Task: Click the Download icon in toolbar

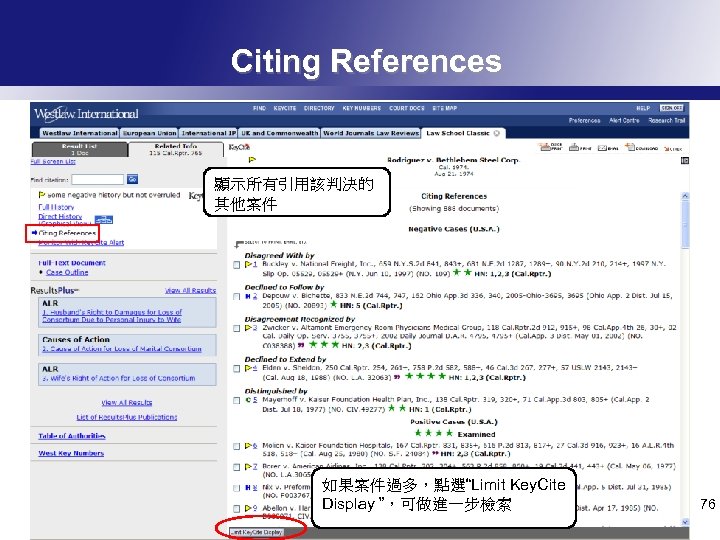Action: click(x=641, y=147)
